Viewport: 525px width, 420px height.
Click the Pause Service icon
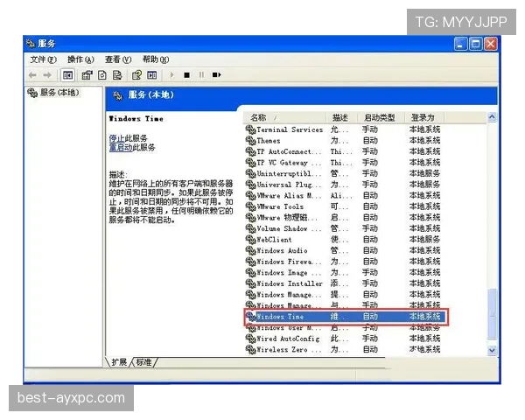201,75
